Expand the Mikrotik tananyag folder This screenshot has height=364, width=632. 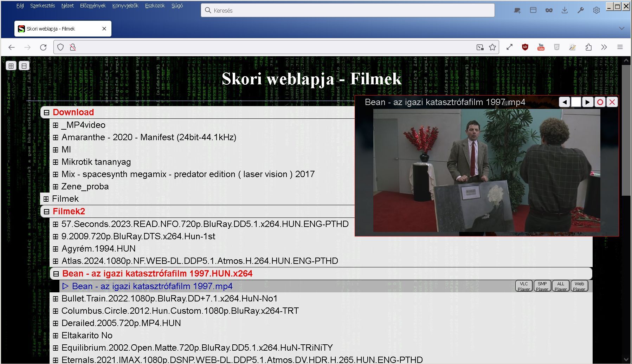tap(56, 162)
